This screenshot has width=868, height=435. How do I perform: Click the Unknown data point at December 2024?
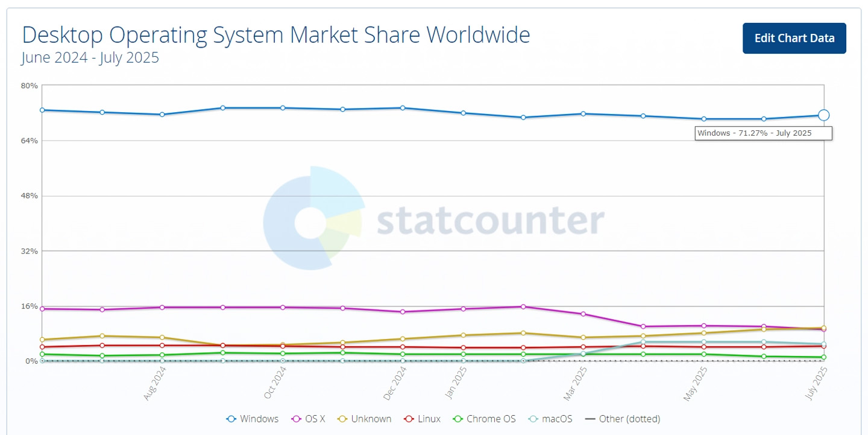403,338
